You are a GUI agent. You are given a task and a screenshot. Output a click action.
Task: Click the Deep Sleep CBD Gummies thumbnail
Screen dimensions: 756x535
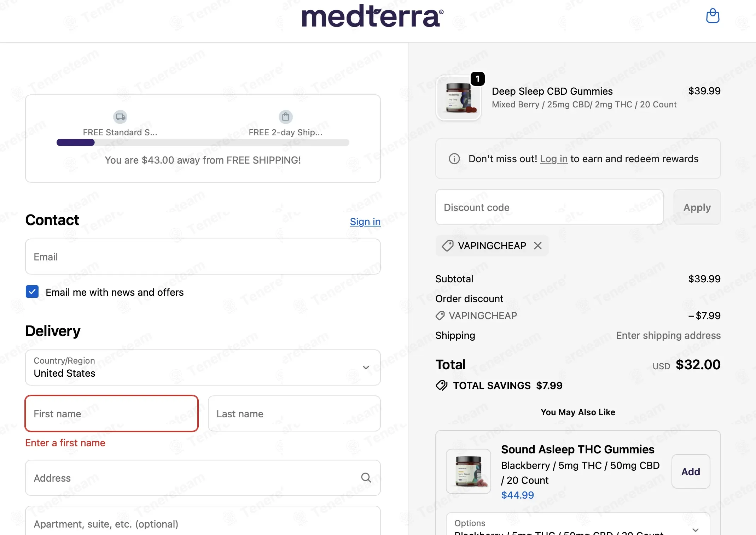(459, 98)
